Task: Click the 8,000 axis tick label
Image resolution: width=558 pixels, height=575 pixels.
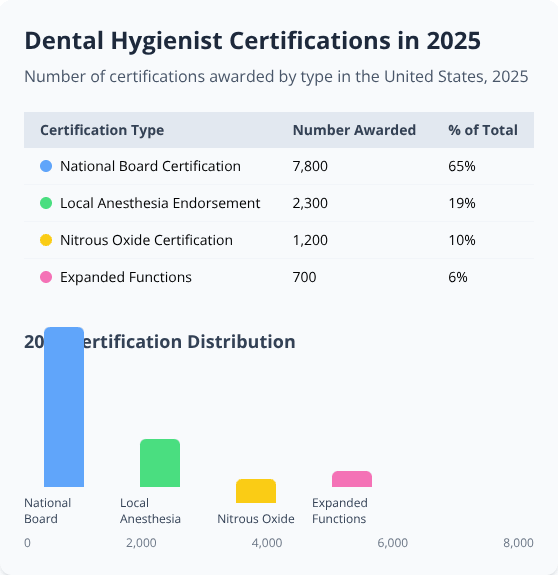Action: tap(518, 542)
